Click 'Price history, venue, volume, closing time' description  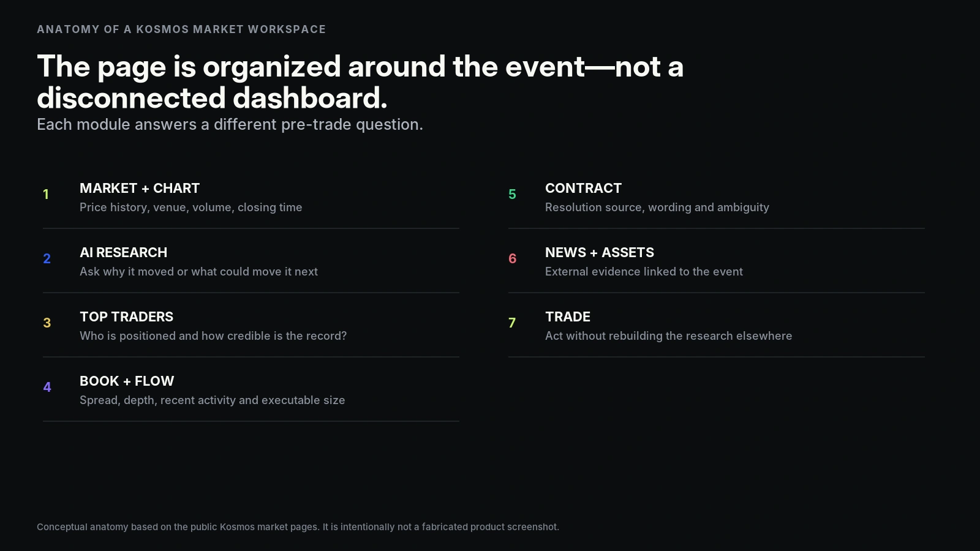point(190,208)
